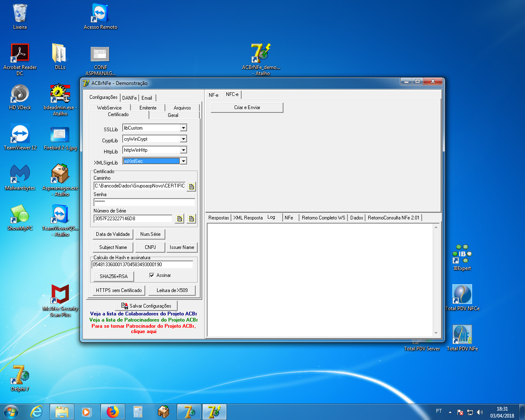Select the DLLs folder on the desktop
Image resolution: width=525 pixels, height=420 pixels.
(60, 57)
